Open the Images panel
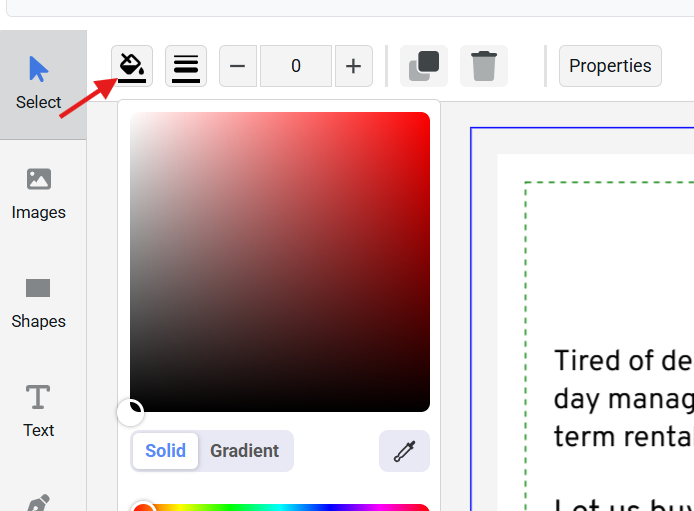 click(39, 193)
